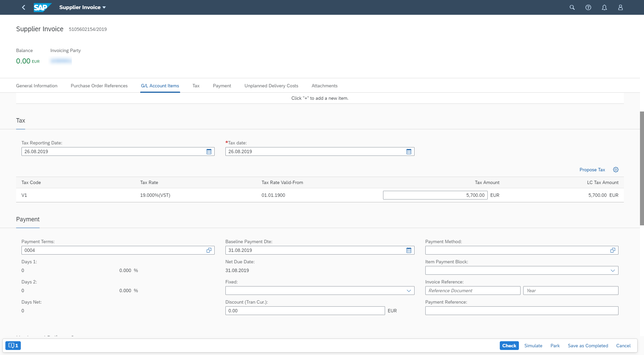Viewport: 644px width, 355px height.
Task: Click the Check button
Action: click(509, 346)
